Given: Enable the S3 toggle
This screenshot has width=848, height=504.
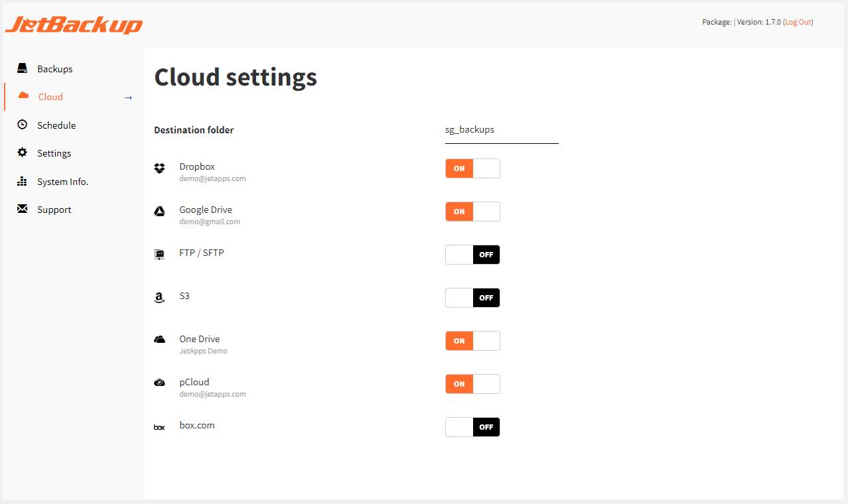Looking at the screenshot, I should tap(472, 298).
